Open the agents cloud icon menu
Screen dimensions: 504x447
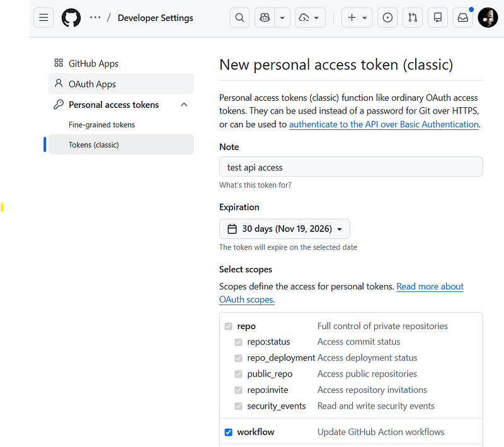click(310, 18)
